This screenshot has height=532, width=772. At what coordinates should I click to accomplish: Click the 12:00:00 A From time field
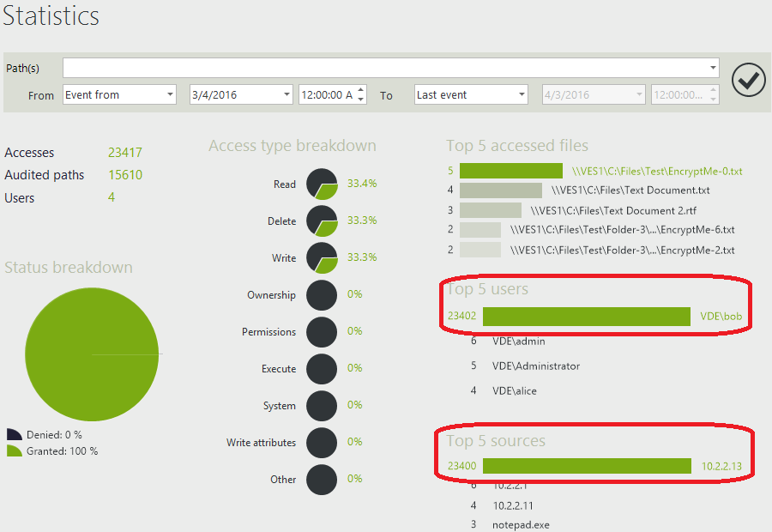tap(327, 94)
